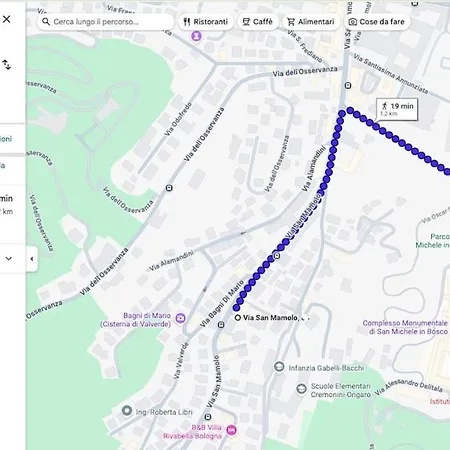Filter by Ristoranti
The height and width of the screenshot is (450, 450).
(206, 22)
